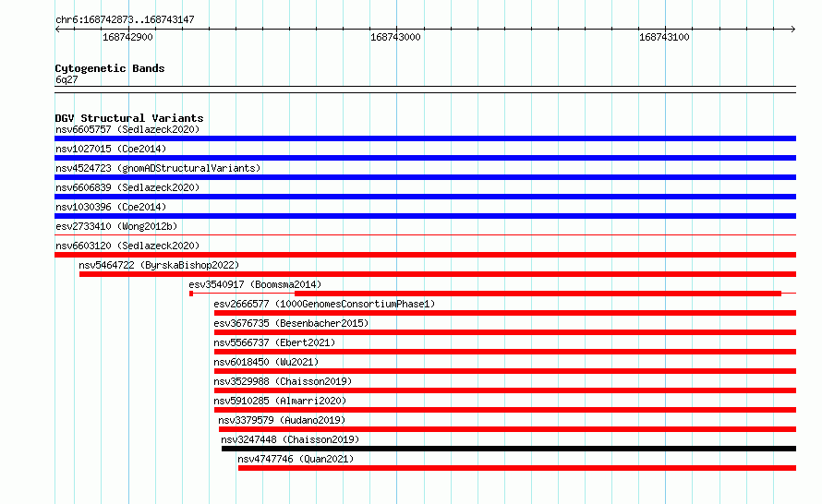The image size is (822, 504).
Task: Open the nsv3529988 (Chaisson2019) label
Action: pyautogui.click(x=283, y=381)
